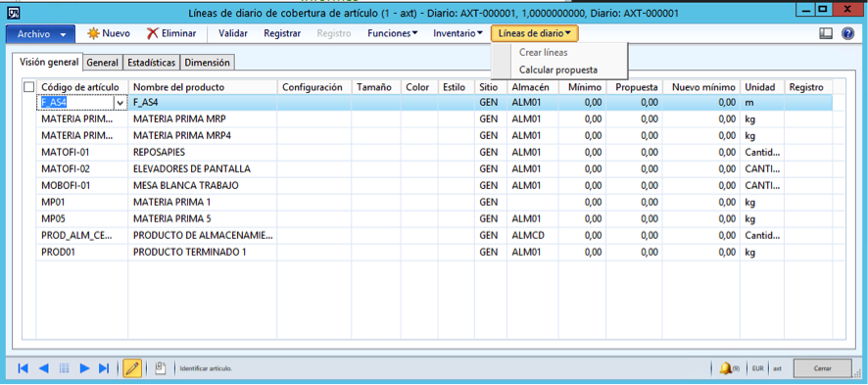868x385 pixels.
Task: Click Eliminar to delete the line
Action: (x=171, y=33)
